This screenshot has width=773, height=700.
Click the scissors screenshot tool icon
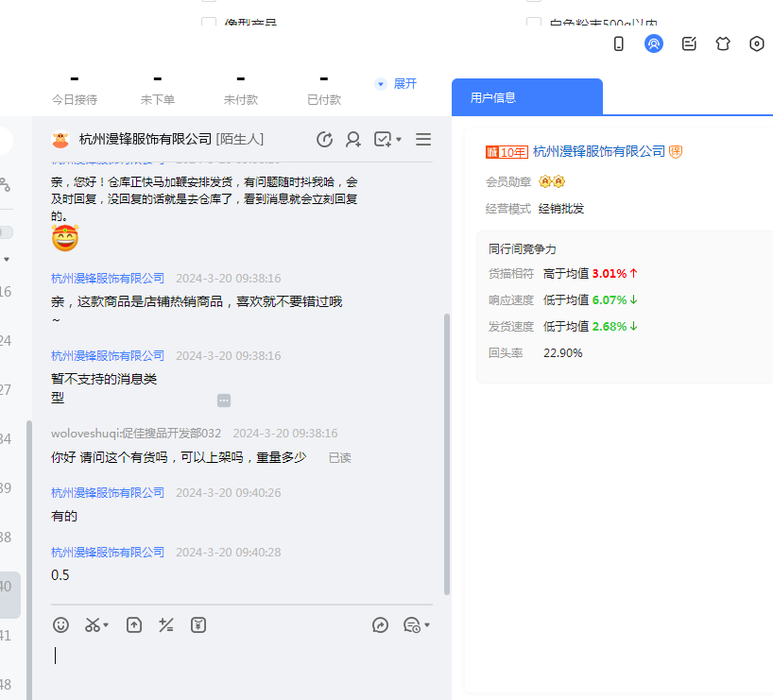pyautogui.click(x=93, y=624)
